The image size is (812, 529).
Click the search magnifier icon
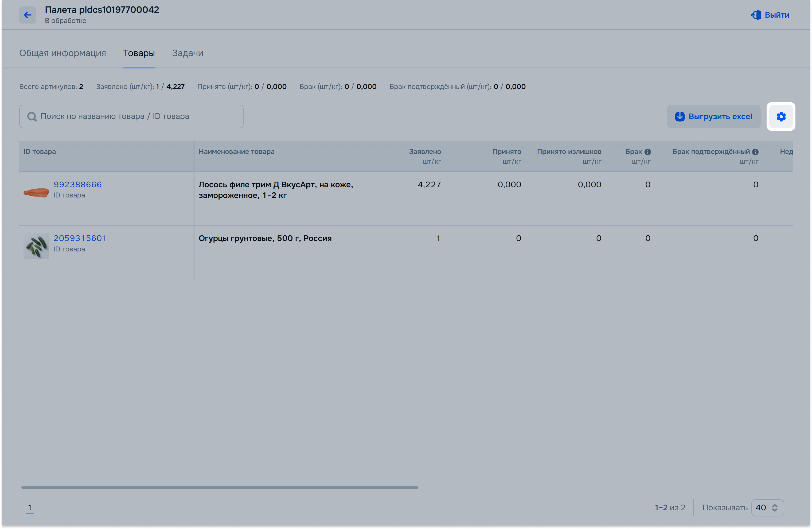[x=32, y=117]
